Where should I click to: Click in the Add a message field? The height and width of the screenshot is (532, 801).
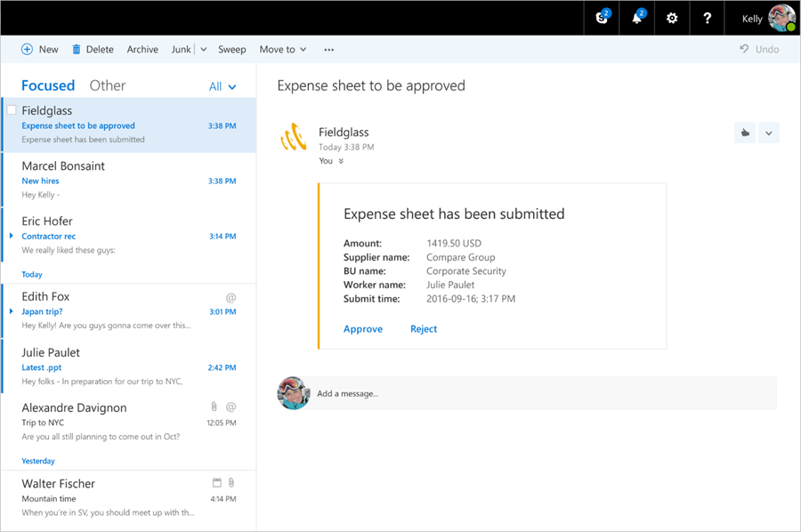(x=445, y=393)
